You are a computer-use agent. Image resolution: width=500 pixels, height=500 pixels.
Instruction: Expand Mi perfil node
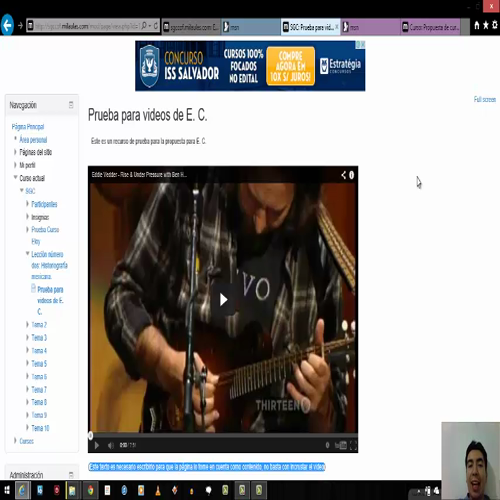[15, 165]
